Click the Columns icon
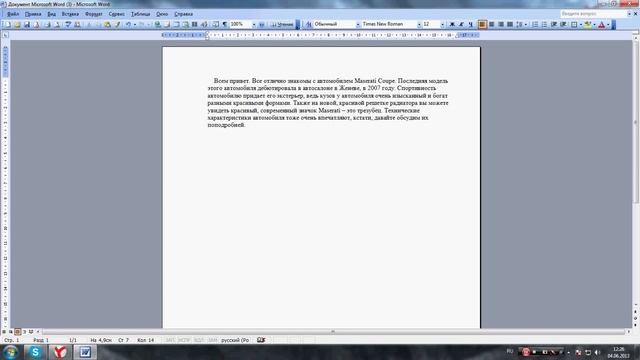The width and height of the screenshot is (640, 360). point(195,24)
